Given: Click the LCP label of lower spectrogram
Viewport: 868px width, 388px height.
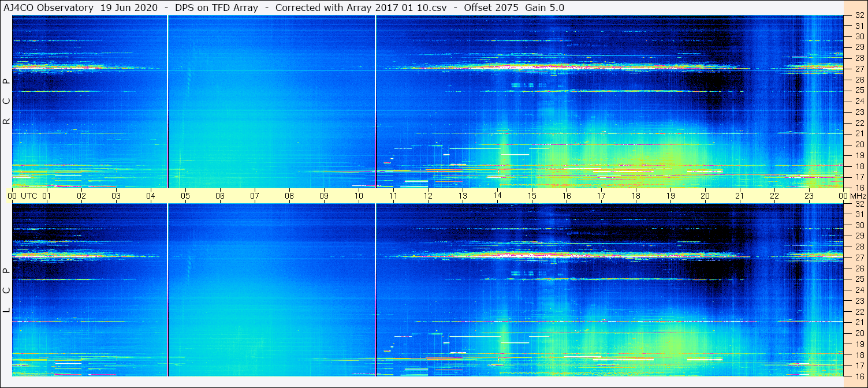Looking at the screenshot, I should point(6,290).
